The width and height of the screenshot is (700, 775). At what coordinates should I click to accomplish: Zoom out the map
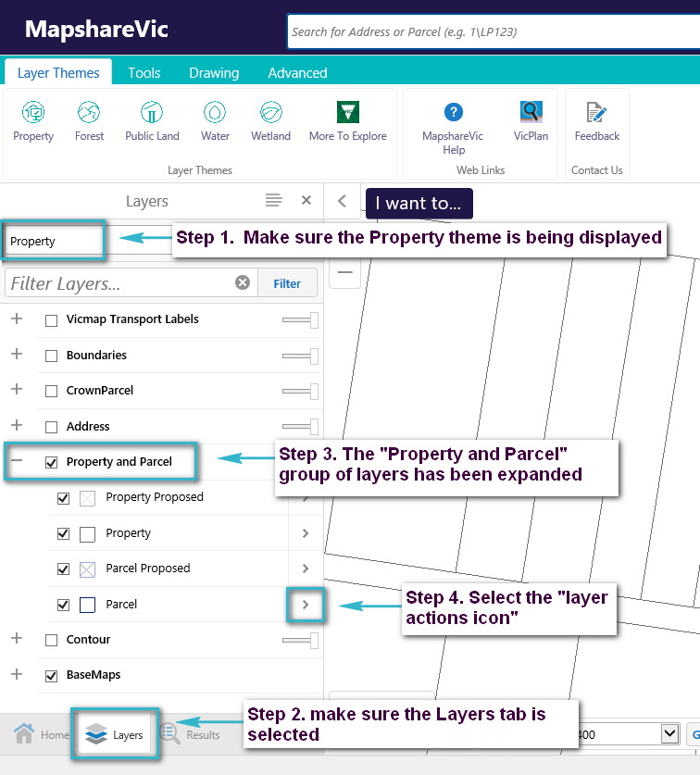click(x=344, y=272)
